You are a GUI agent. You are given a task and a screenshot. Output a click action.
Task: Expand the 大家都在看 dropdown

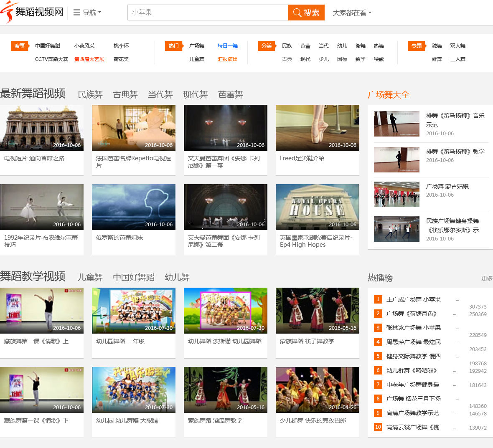pyautogui.click(x=352, y=13)
